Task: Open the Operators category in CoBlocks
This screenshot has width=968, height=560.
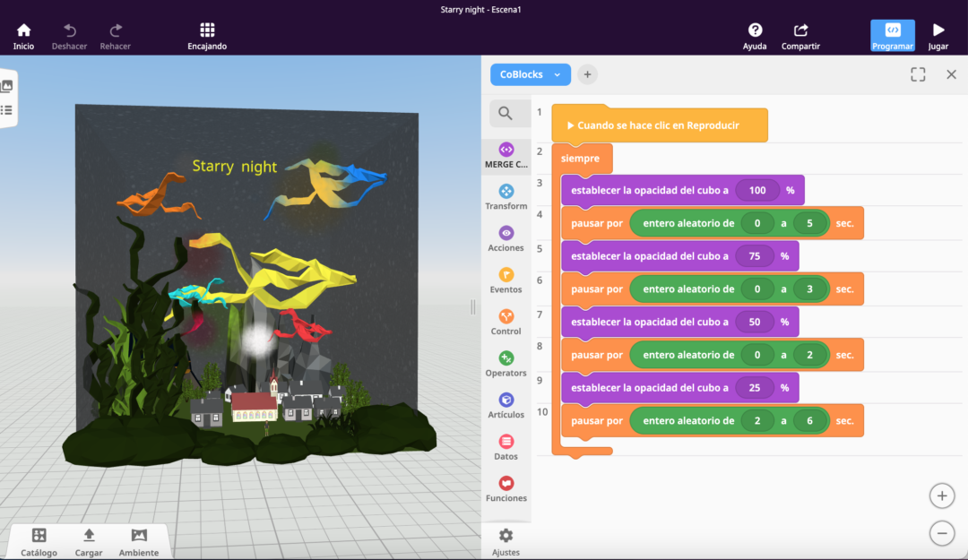Action: point(505,363)
